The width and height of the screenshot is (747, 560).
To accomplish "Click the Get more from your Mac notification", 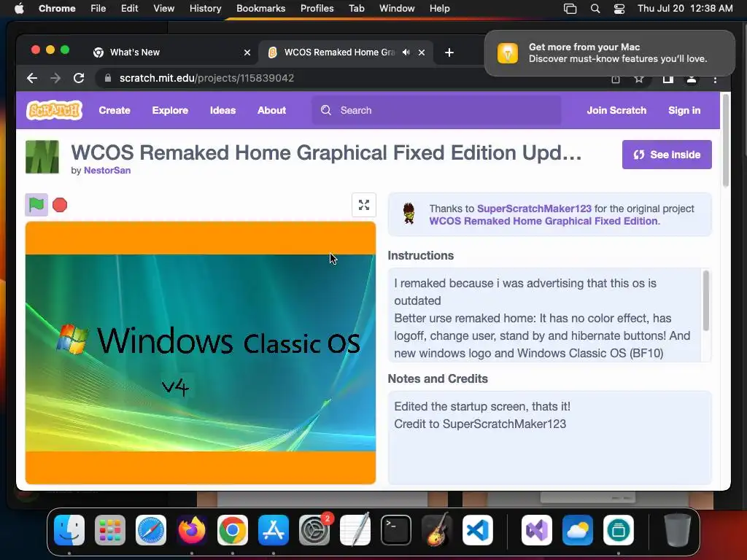I will [610, 52].
